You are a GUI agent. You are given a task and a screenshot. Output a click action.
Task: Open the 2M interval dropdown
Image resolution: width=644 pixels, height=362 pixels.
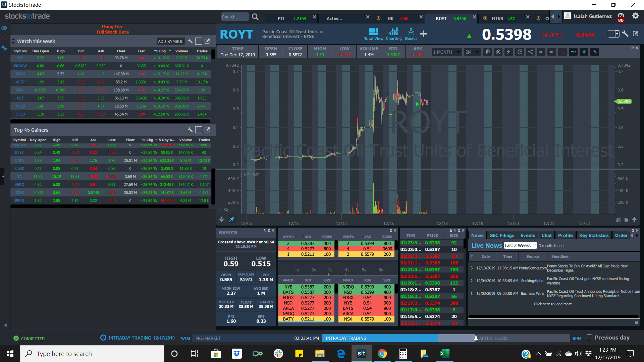tap(472, 52)
